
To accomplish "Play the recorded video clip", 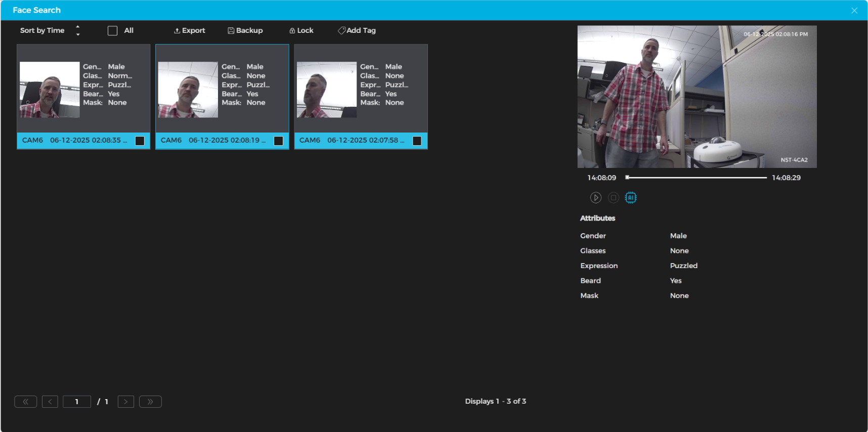I will (595, 198).
